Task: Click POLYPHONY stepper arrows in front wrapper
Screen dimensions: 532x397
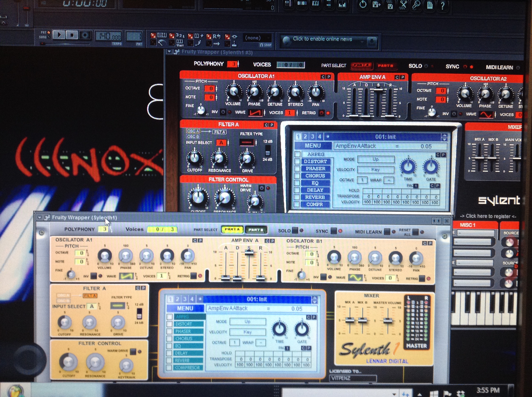Action: click(111, 229)
